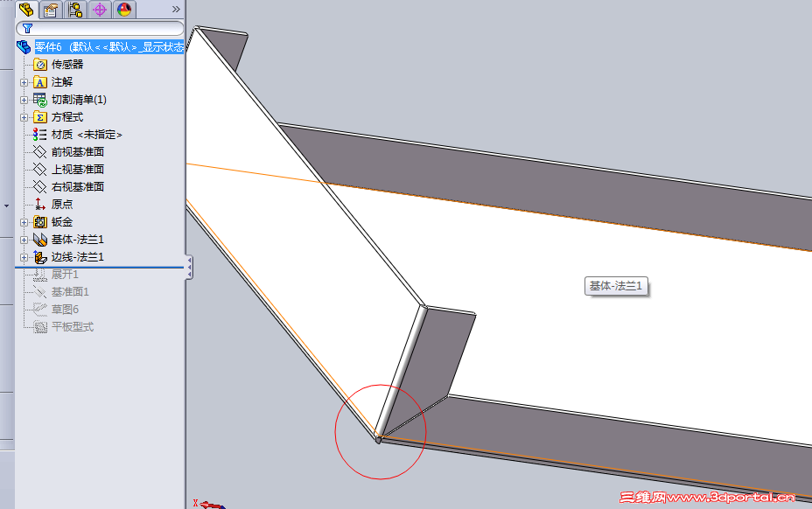Expand the 切割清单(1) node
The width and height of the screenshot is (812, 509).
click(x=24, y=100)
